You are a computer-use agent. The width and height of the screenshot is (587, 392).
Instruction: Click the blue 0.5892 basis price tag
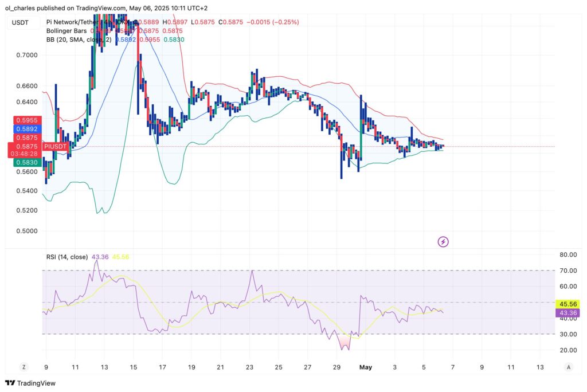(x=27, y=130)
